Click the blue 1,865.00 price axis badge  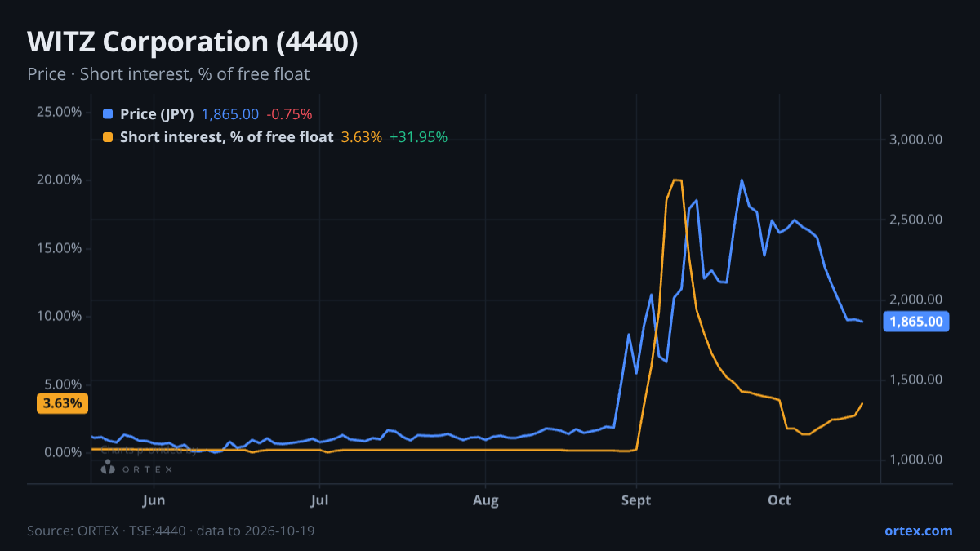pos(916,322)
